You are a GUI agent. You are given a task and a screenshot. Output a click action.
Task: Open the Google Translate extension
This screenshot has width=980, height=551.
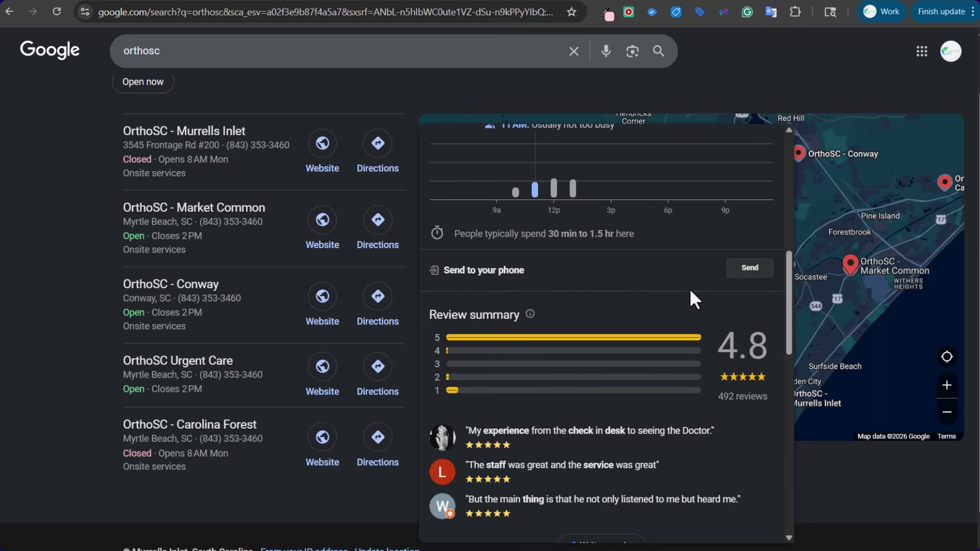point(771,12)
